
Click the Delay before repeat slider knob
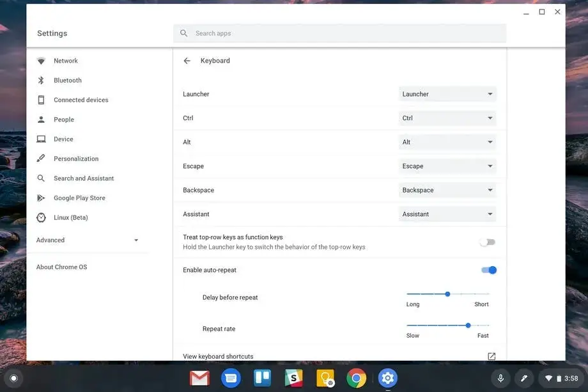click(447, 294)
